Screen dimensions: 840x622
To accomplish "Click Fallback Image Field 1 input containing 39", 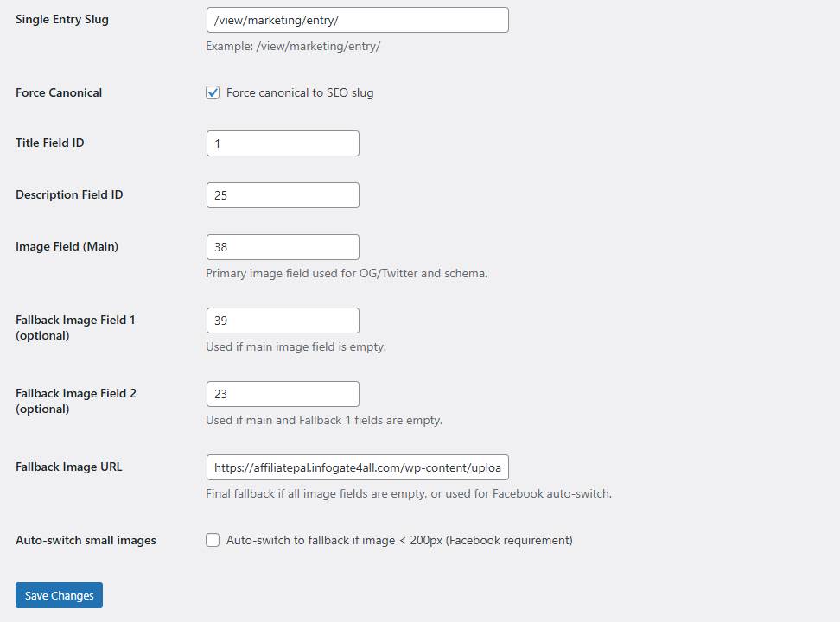I will (283, 321).
